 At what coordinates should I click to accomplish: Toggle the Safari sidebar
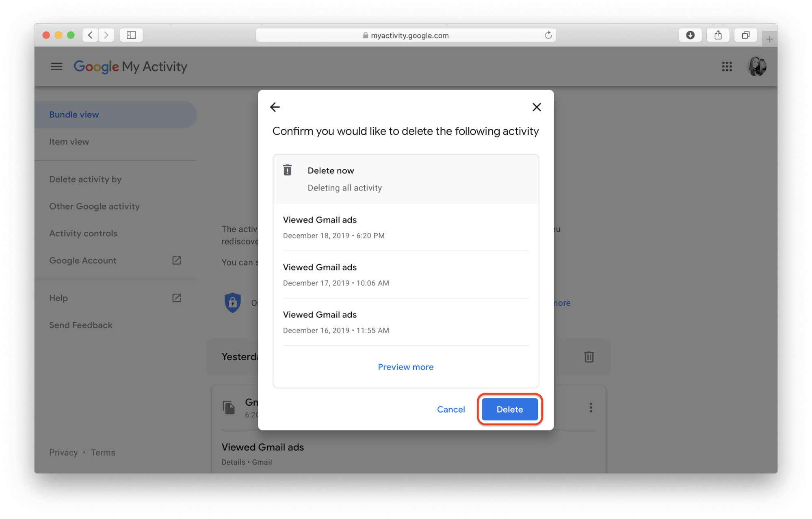coord(131,35)
